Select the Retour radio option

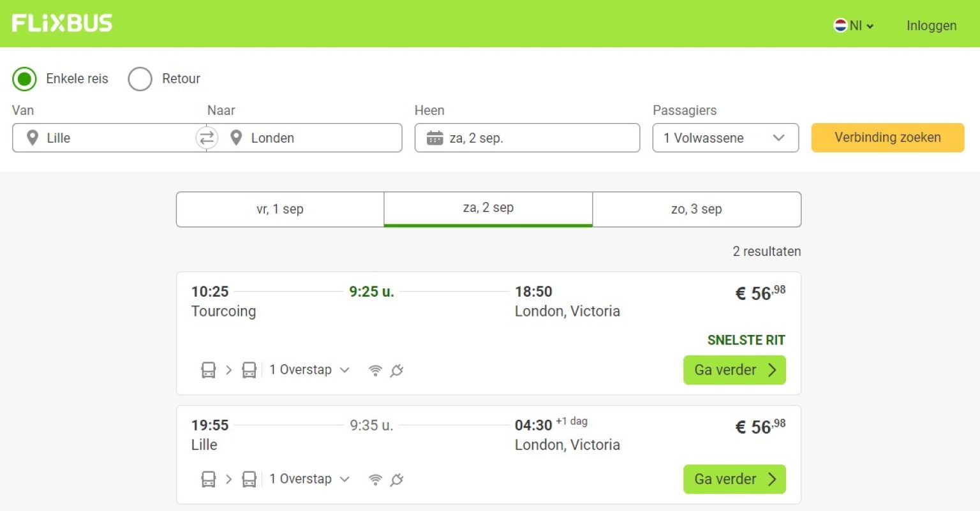coord(140,79)
